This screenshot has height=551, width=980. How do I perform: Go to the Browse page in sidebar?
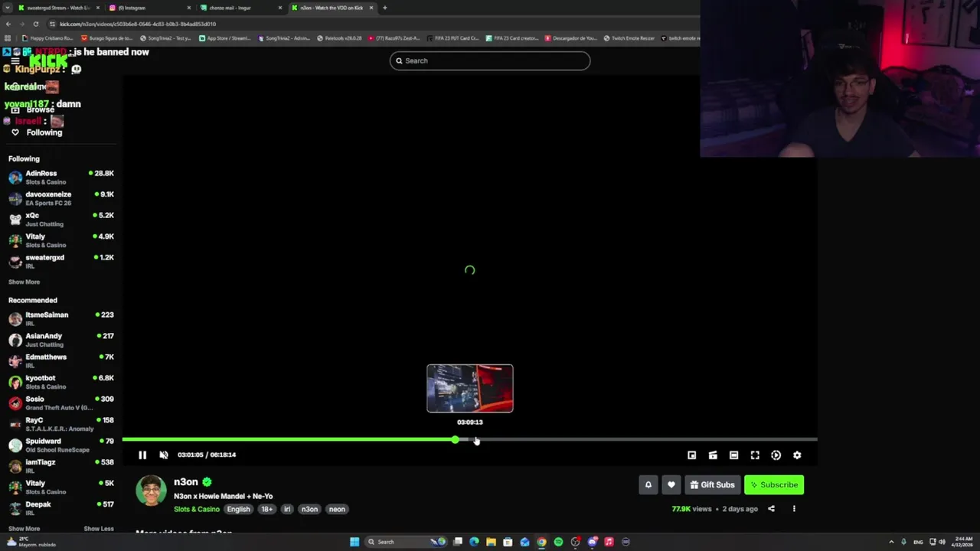pyautogui.click(x=40, y=110)
